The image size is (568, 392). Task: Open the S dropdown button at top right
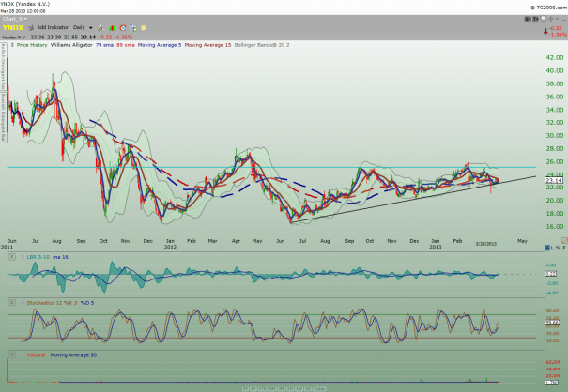point(528,19)
